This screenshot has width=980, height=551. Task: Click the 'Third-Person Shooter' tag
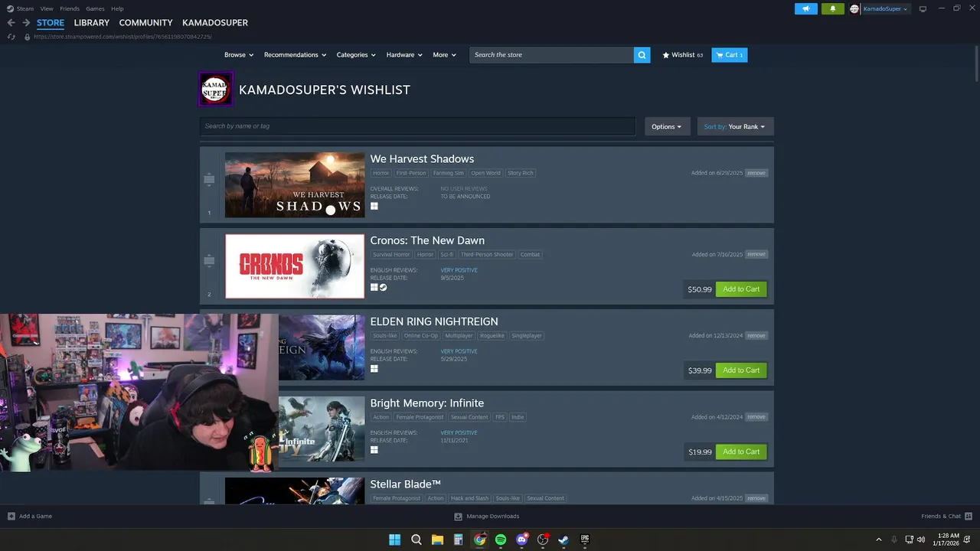487,254
